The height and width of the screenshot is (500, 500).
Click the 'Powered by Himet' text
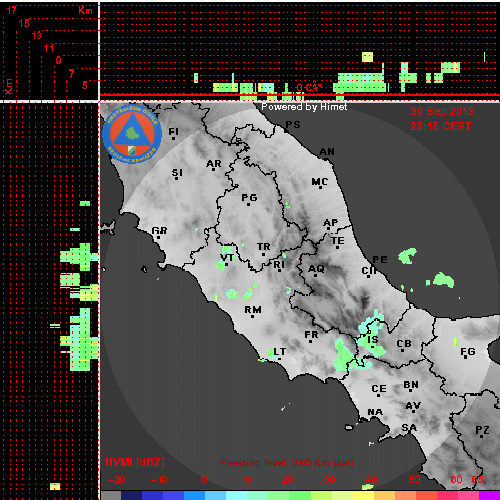pyautogui.click(x=304, y=107)
